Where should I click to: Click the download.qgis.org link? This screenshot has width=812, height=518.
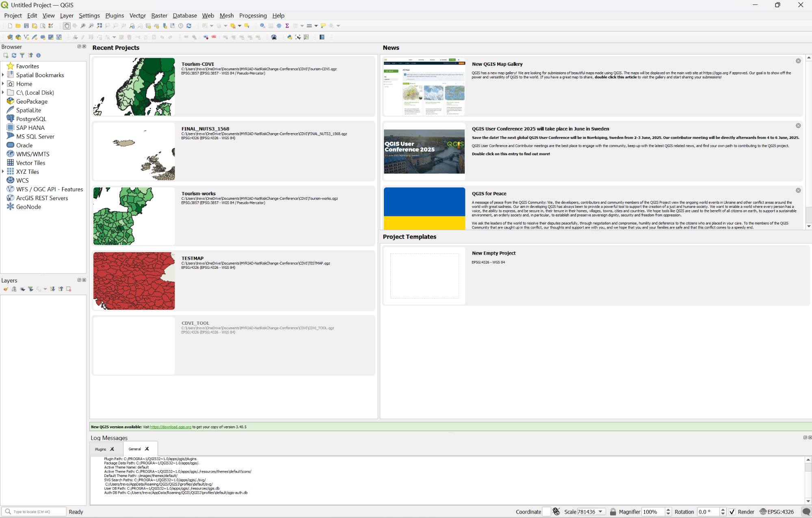click(171, 427)
